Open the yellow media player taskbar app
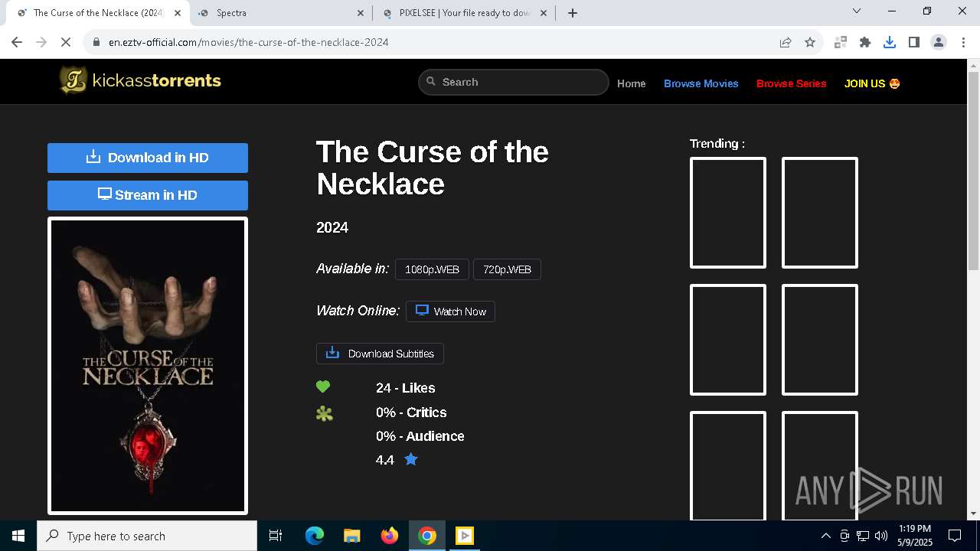 [465, 536]
